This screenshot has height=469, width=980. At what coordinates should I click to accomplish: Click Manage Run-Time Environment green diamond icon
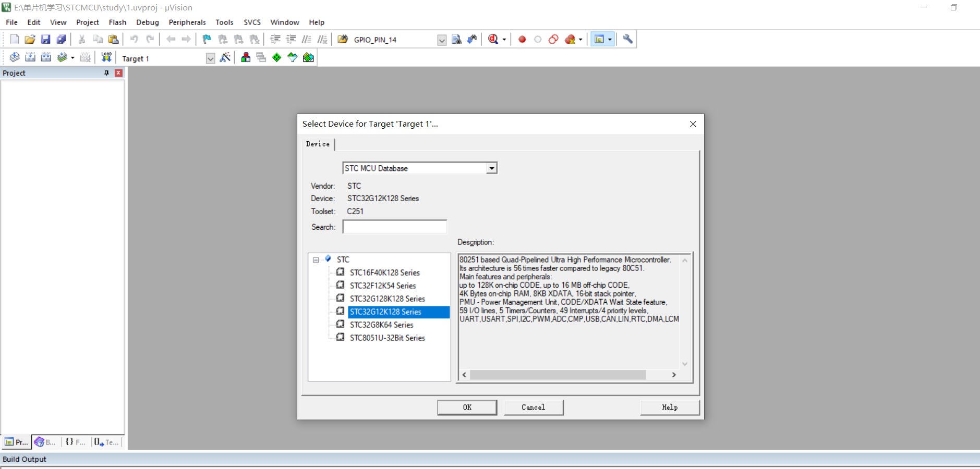tap(277, 58)
